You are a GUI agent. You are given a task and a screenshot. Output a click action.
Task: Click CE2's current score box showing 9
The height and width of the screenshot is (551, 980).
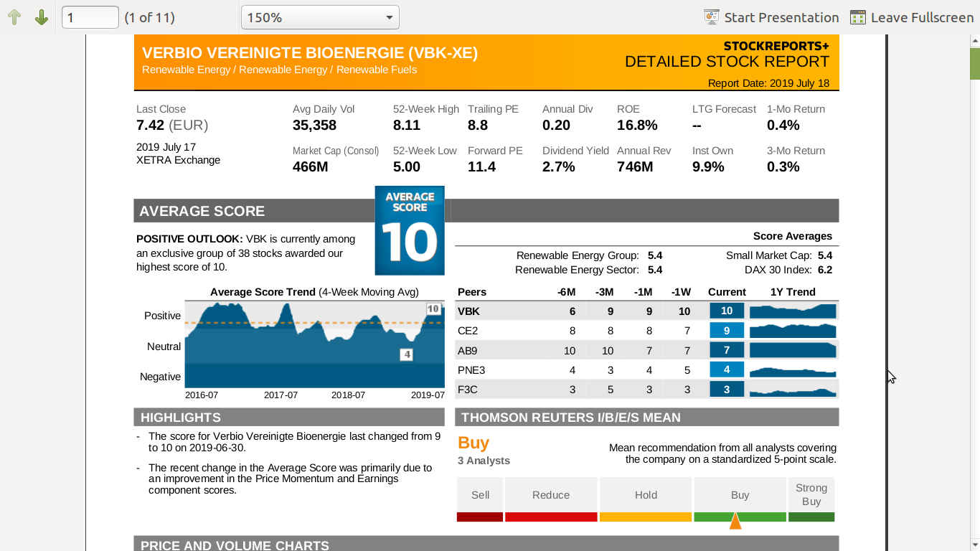click(x=727, y=331)
